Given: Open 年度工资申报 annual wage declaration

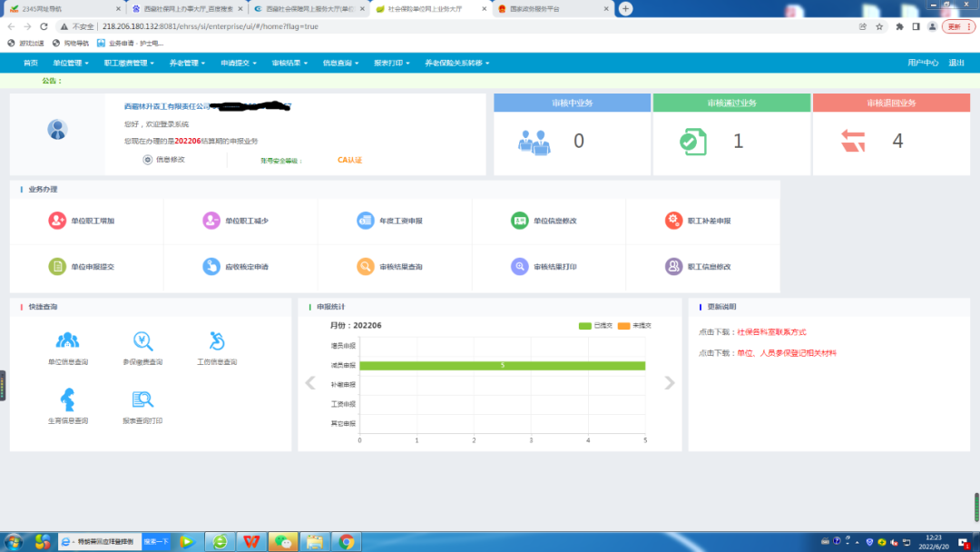Looking at the screenshot, I should point(390,221).
